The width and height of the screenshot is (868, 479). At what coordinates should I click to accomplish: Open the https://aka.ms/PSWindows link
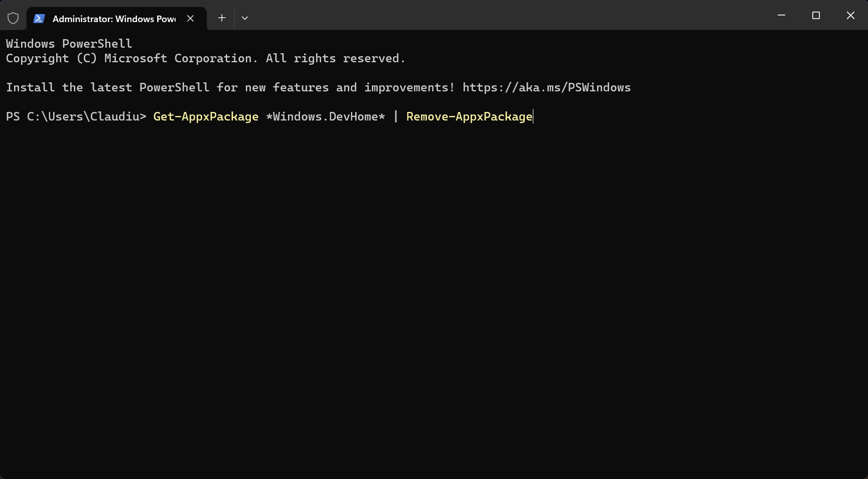pyautogui.click(x=546, y=87)
